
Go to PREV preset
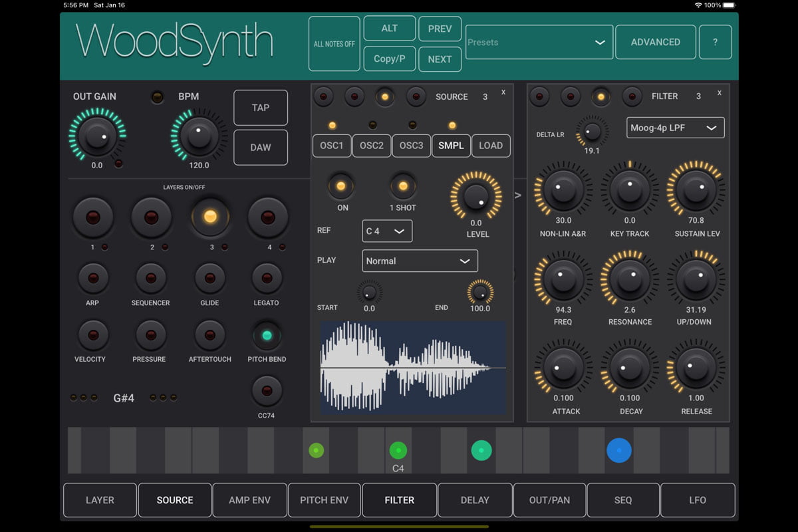coord(440,29)
